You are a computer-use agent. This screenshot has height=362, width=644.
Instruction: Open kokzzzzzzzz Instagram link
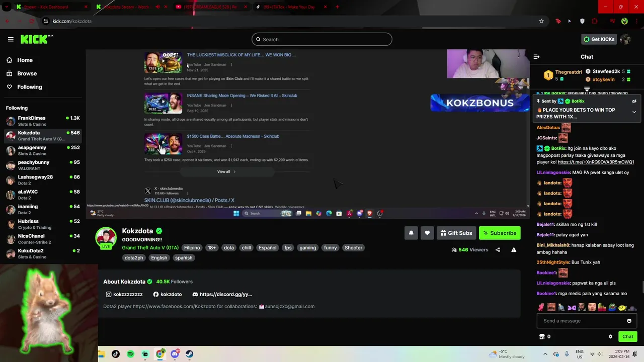click(x=124, y=294)
